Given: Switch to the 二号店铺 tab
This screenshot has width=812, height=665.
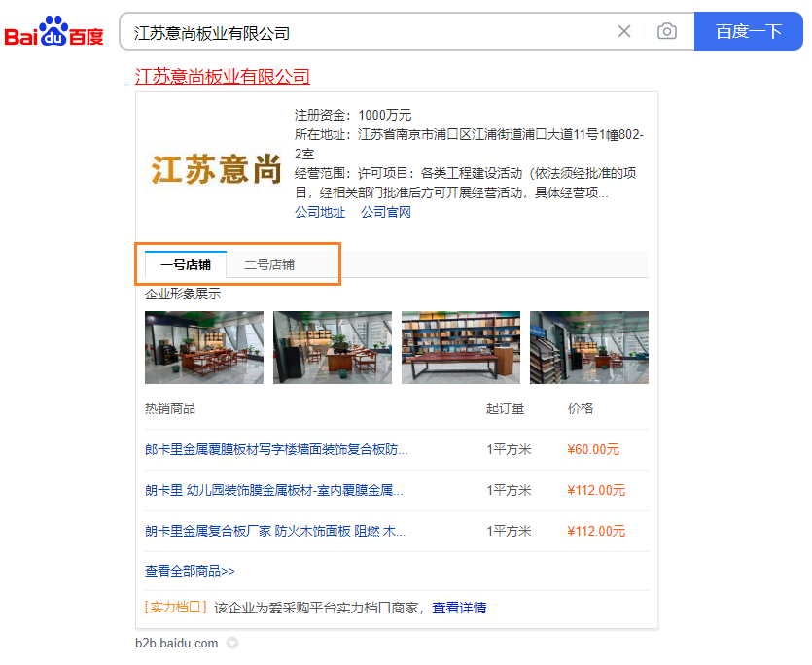Looking at the screenshot, I should [x=269, y=264].
